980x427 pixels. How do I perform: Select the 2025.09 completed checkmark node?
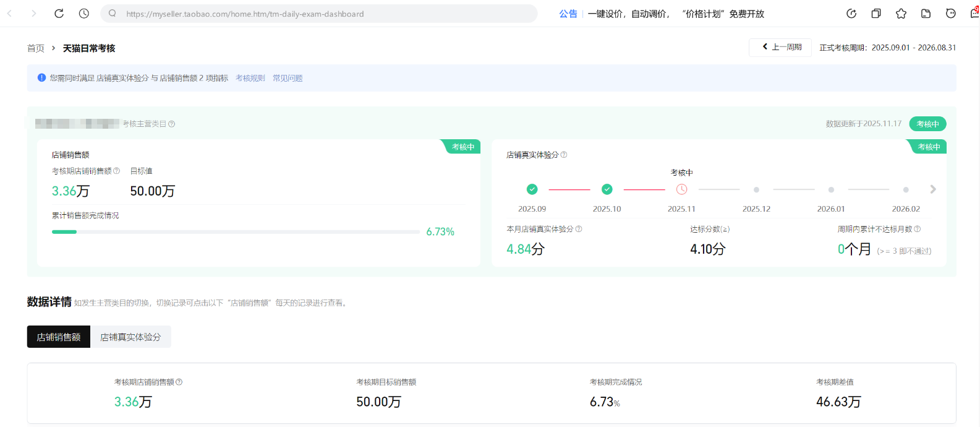[x=532, y=189]
